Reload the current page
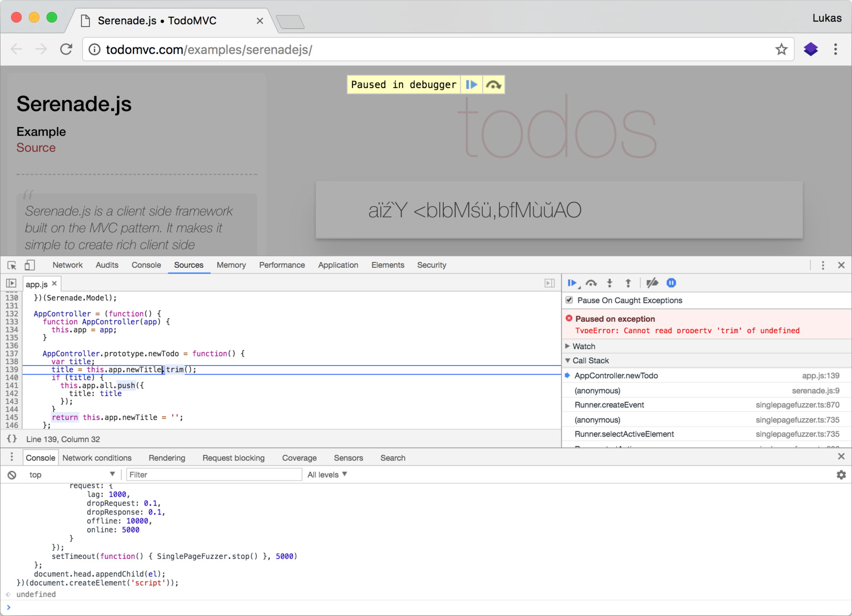 tap(66, 49)
